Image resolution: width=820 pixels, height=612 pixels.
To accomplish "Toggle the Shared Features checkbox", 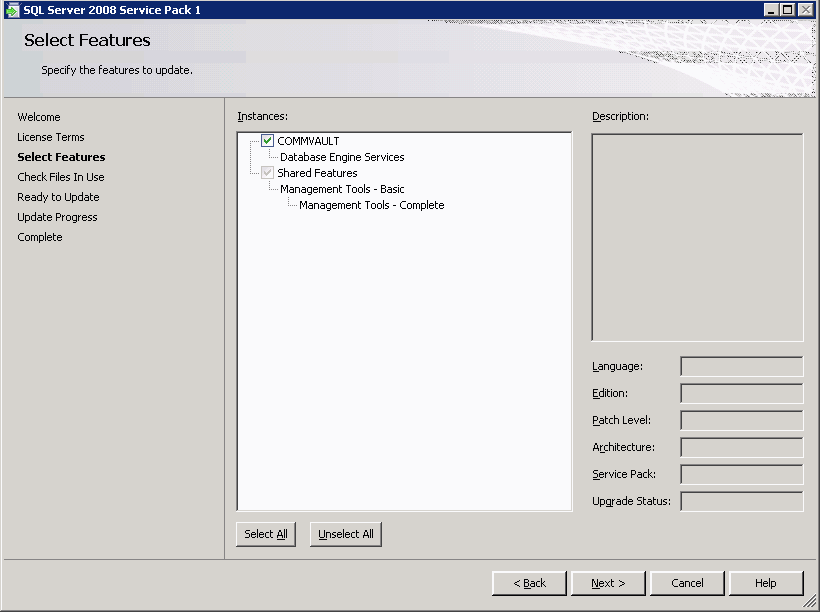I will [267, 172].
